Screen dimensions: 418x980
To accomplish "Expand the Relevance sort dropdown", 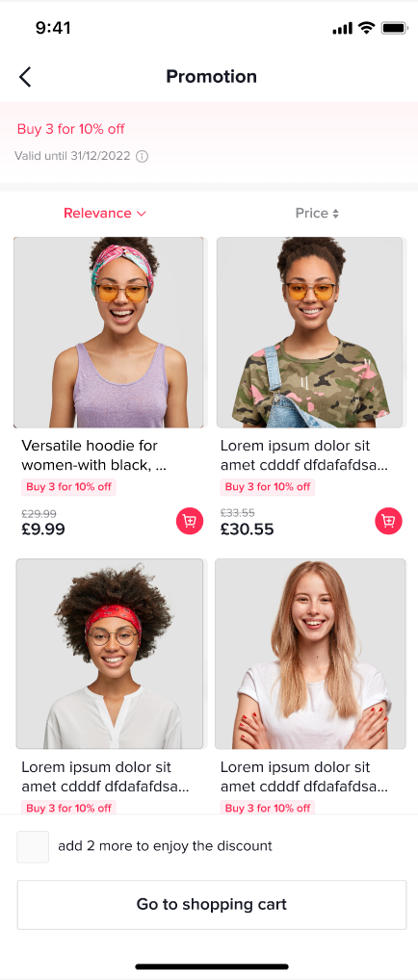I will [104, 213].
